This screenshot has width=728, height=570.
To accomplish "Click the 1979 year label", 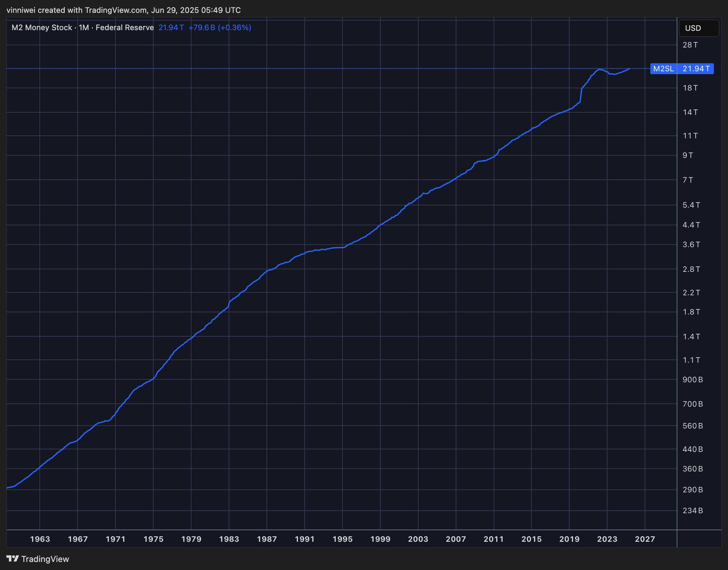I will [191, 539].
